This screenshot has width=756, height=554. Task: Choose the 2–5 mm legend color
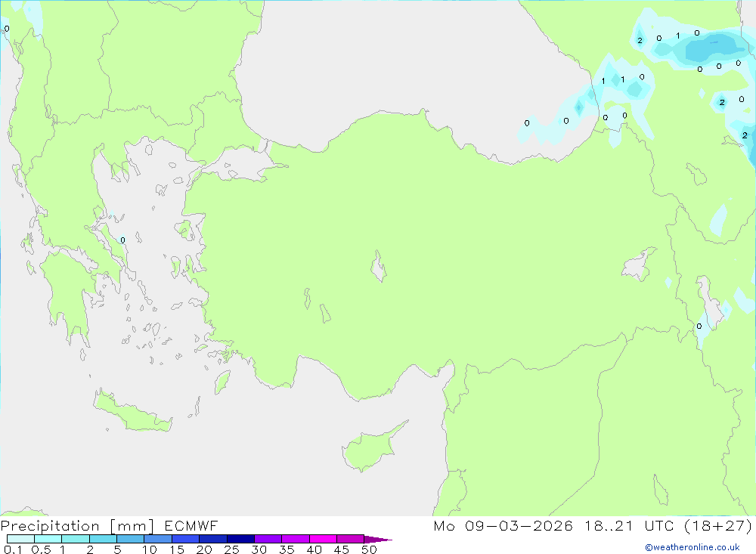[103, 539]
